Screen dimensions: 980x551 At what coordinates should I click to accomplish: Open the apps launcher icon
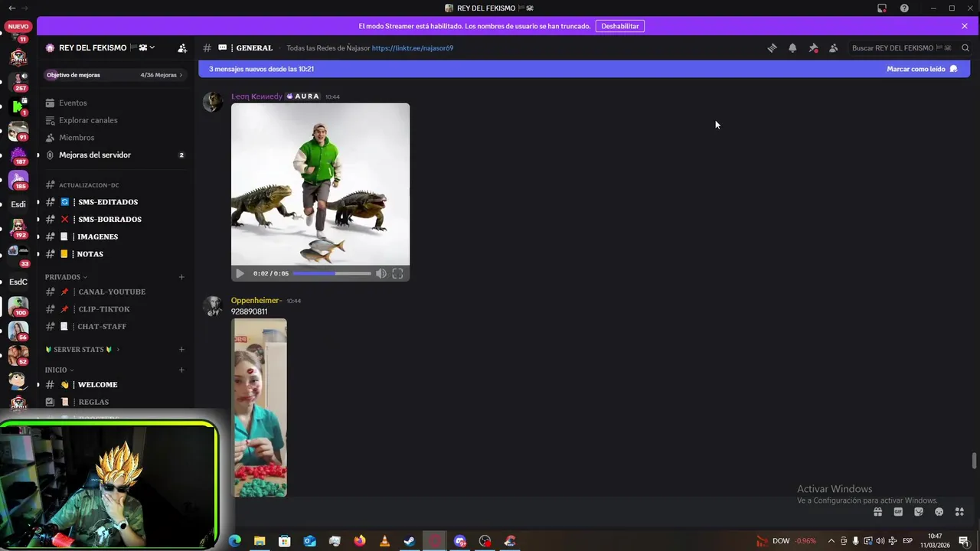coord(959,512)
